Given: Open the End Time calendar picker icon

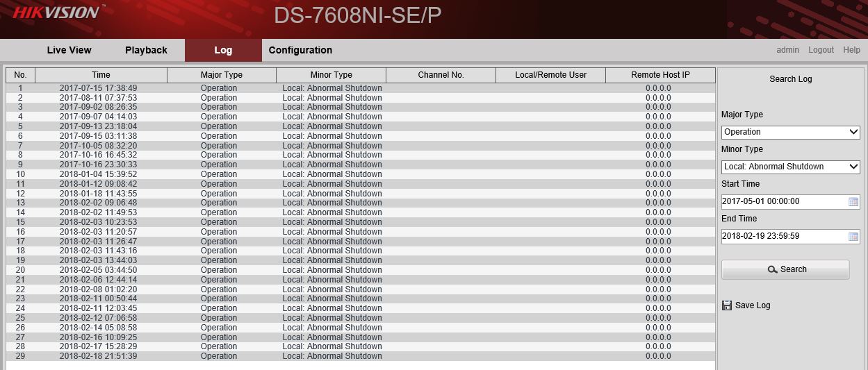Looking at the screenshot, I should (x=853, y=237).
